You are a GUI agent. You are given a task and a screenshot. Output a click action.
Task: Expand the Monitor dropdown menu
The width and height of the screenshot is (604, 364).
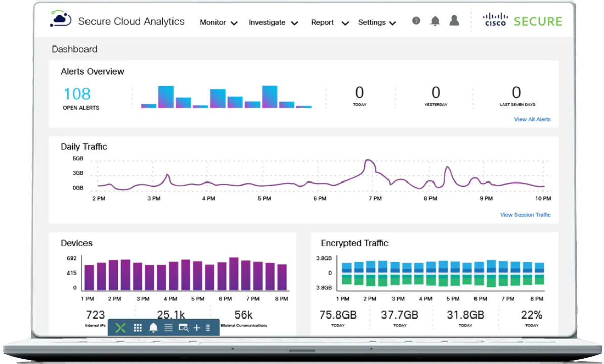pos(219,23)
